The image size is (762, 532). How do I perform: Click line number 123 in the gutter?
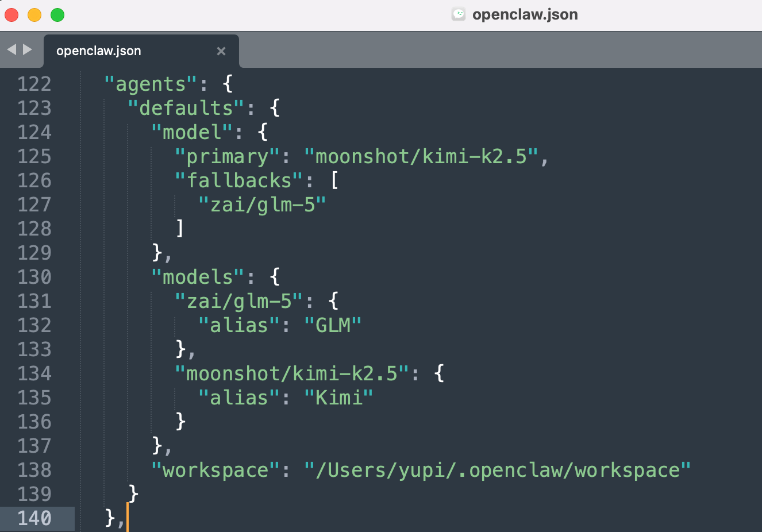pos(34,108)
